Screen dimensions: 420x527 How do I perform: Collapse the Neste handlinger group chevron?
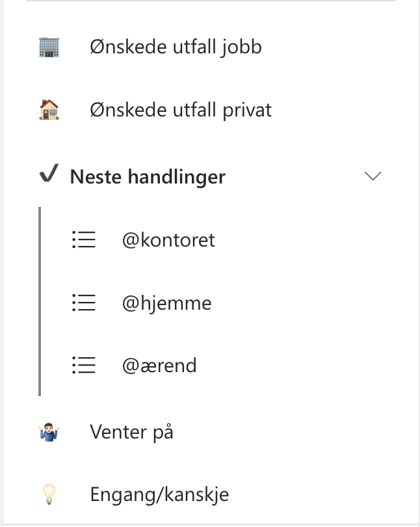pyautogui.click(x=373, y=176)
